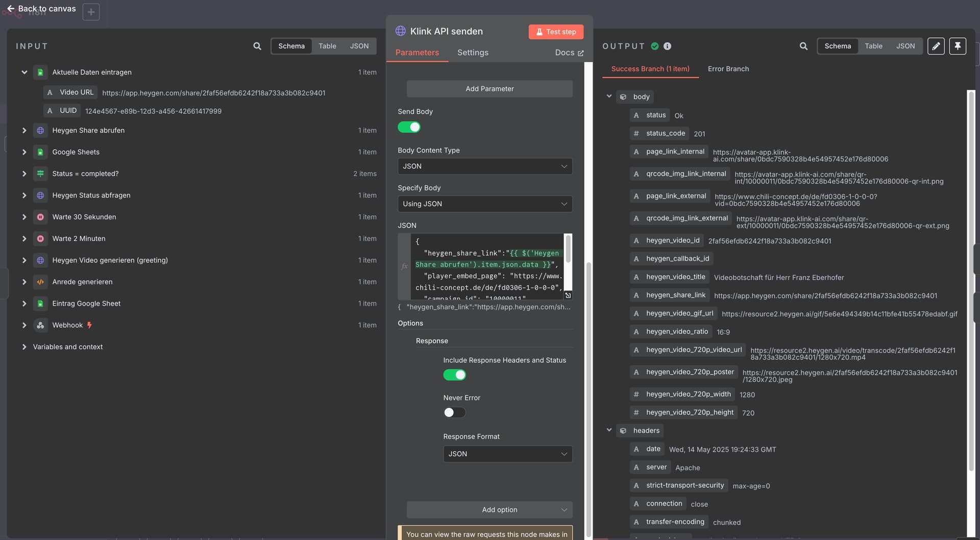
Task: Select Schema view in OUTPUT panel
Action: [838, 46]
